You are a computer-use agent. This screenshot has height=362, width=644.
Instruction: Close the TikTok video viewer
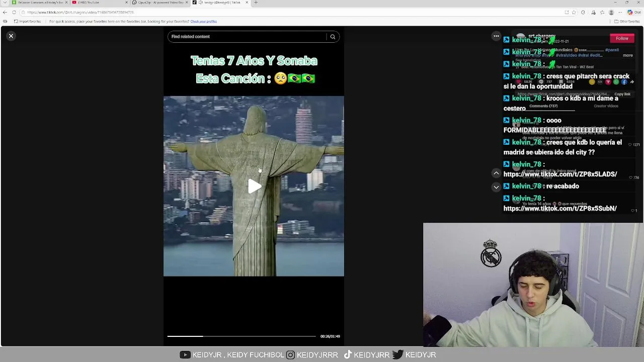click(x=11, y=36)
